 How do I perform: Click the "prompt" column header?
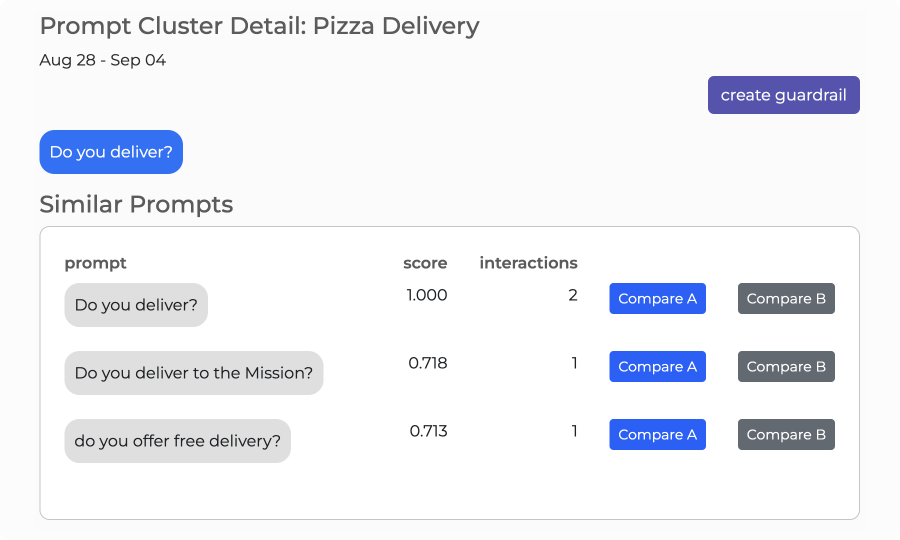pyautogui.click(x=96, y=263)
